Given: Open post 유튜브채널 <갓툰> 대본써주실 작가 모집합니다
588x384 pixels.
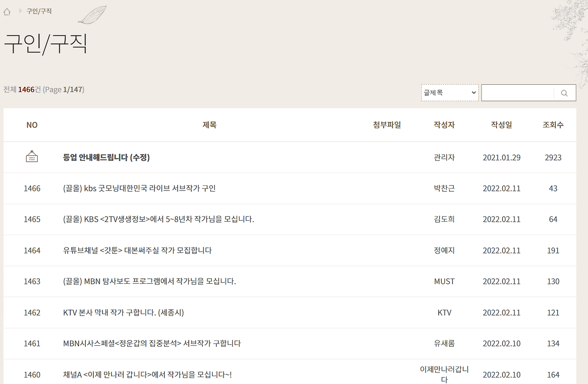Looking at the screenshot, I should tap(137, 251).
